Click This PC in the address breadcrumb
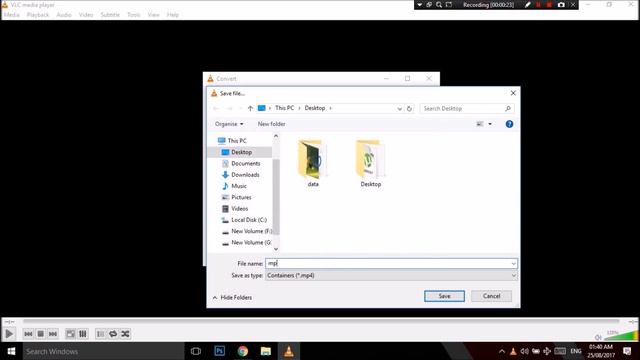Screen dimensions: 640x360 (x=284, y=108)
